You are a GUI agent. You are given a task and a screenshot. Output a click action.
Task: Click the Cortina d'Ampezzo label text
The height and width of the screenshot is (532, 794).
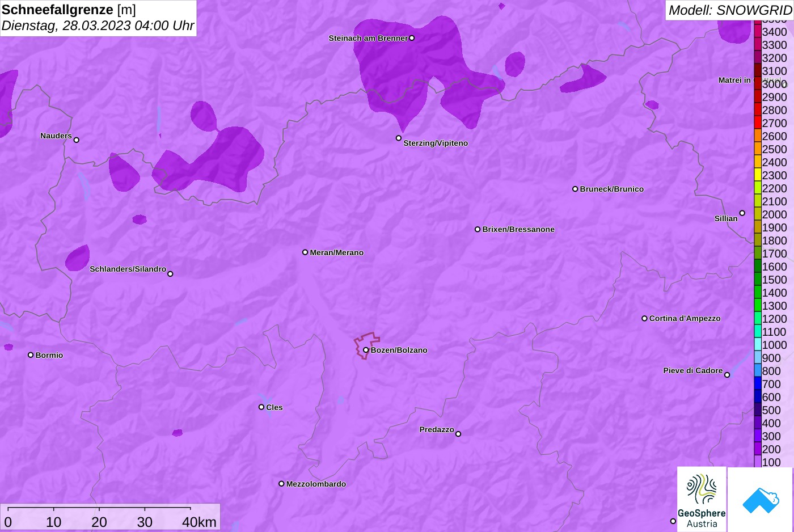[685, 318]
